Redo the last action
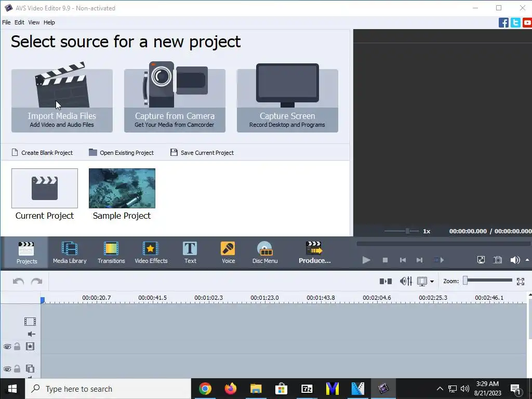 (x=37, y=281)
